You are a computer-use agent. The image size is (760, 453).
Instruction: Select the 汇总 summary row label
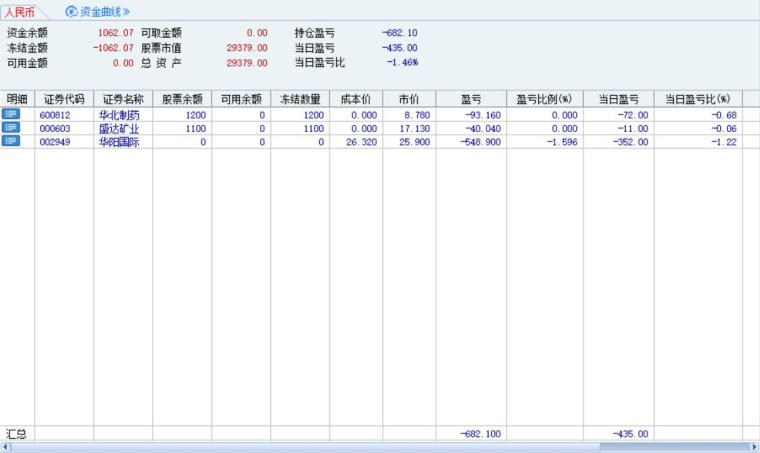click(16, 434)
